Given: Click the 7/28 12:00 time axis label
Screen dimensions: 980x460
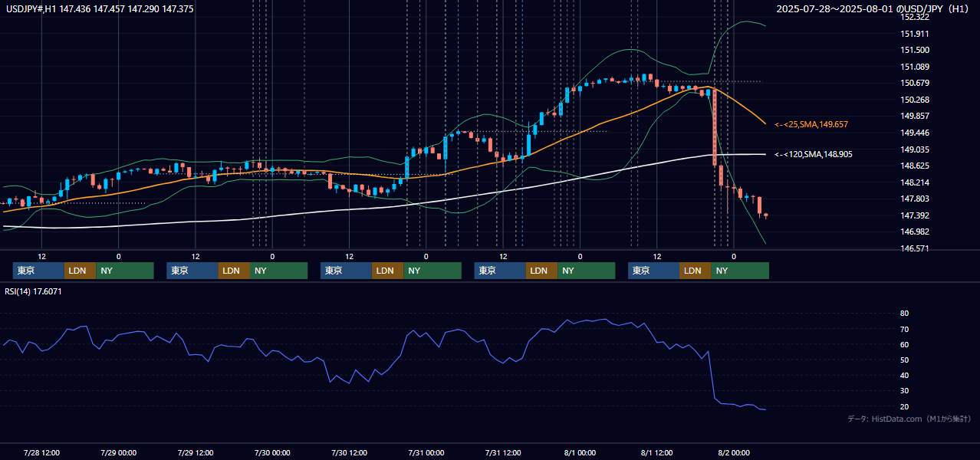Looking at the screenshot, I should pos(41,452).
